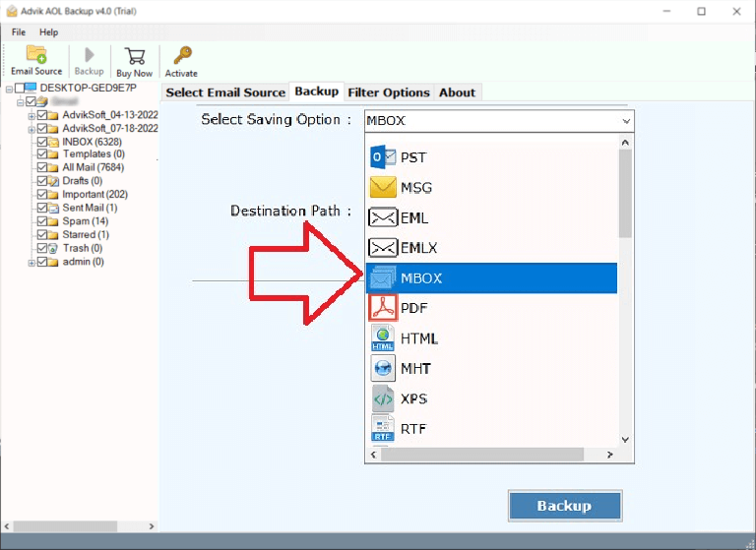Select the RTF document icon
This screenshot has width=756, height=550.
(x=383, y=428)
